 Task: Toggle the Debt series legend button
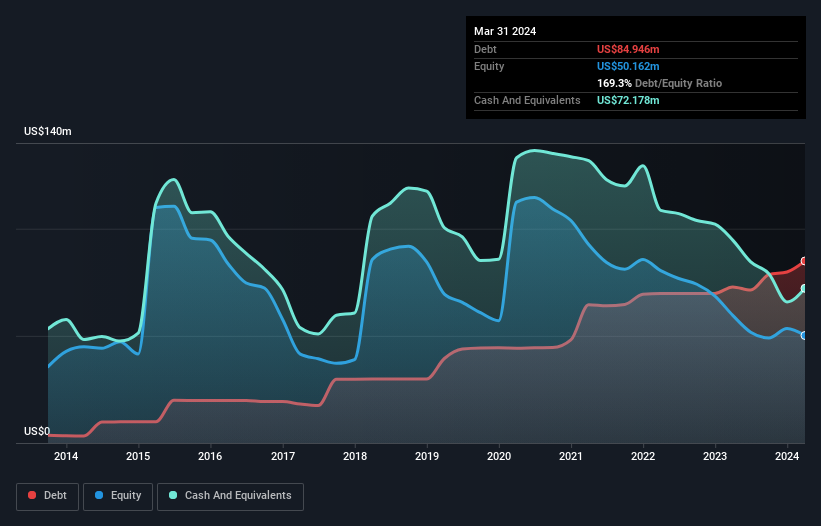48,496
